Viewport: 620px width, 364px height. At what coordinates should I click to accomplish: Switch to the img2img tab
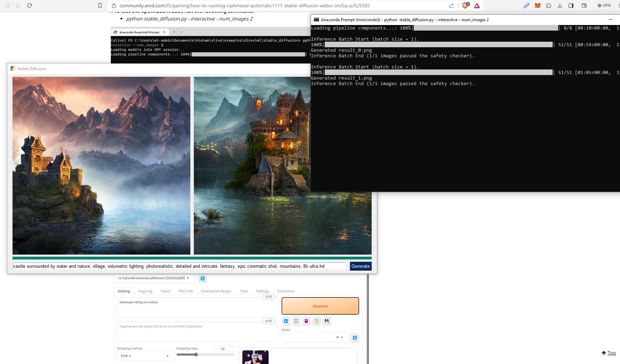point(145,291)
